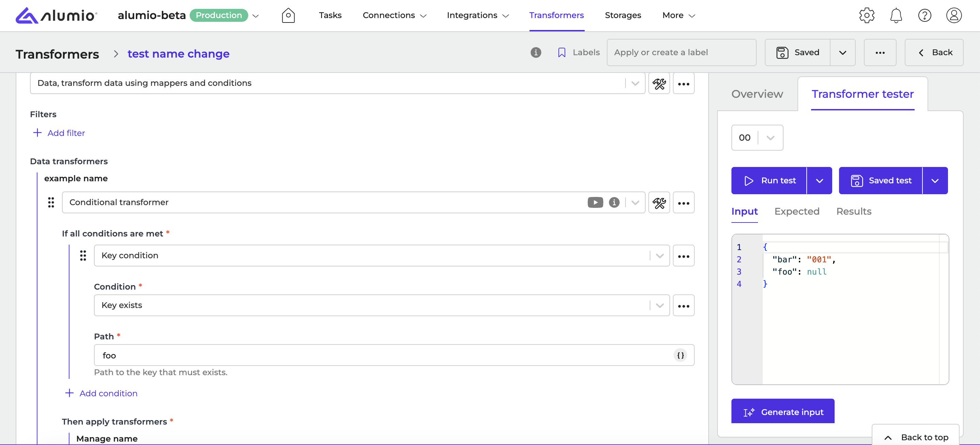This screenshot has height=445, width=980.
Task: Open the Connections menu
Action: [x=394, y=16]
